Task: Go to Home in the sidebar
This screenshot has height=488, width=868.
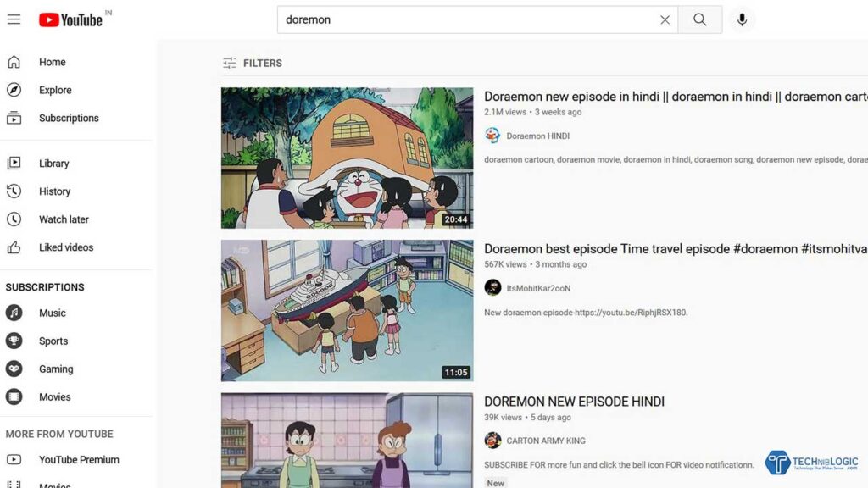Action: coord(52,62)
